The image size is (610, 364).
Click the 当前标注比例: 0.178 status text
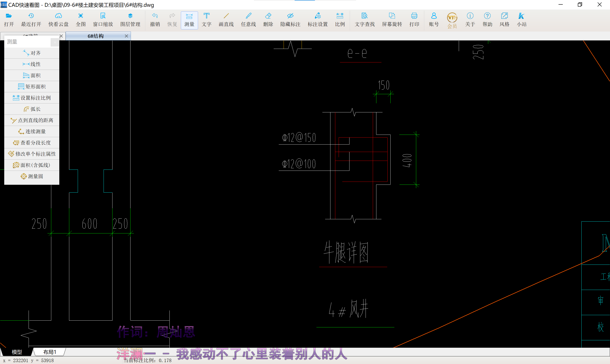pyautogui.click(x=147, y=360)
